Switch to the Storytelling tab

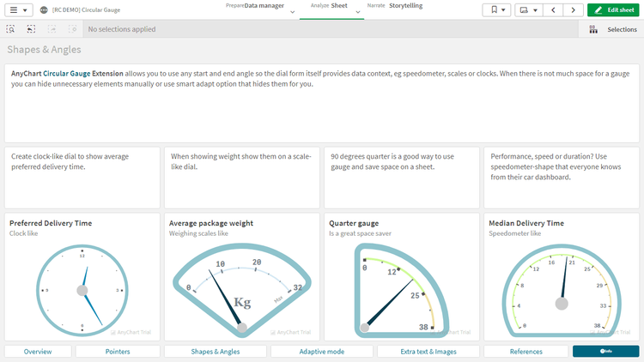point(405,5)
